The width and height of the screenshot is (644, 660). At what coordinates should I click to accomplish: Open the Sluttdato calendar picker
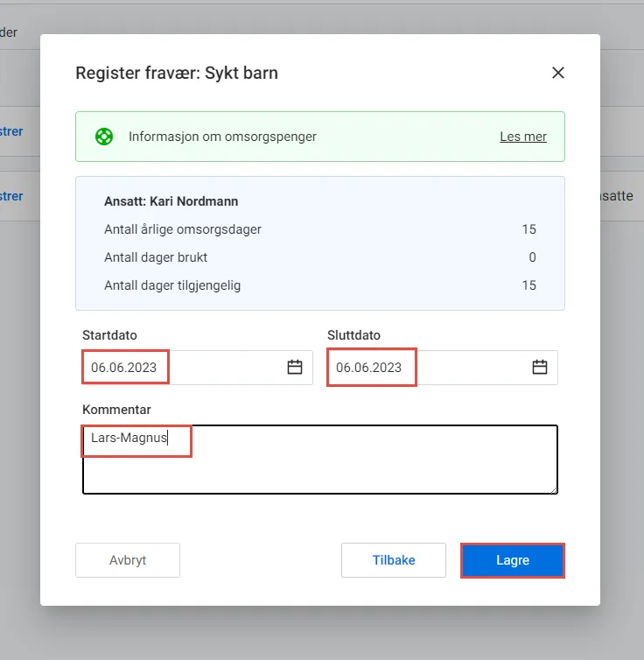coord(539,367)
